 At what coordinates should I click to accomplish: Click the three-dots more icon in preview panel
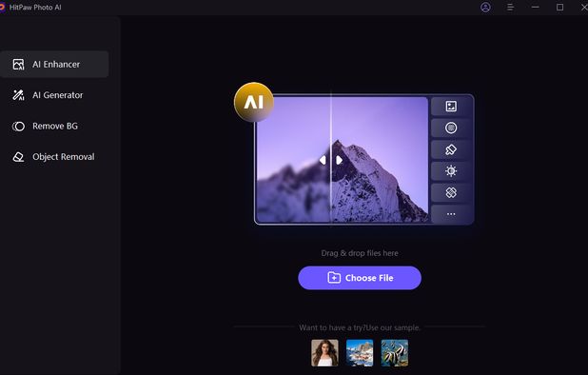point(451,214)
